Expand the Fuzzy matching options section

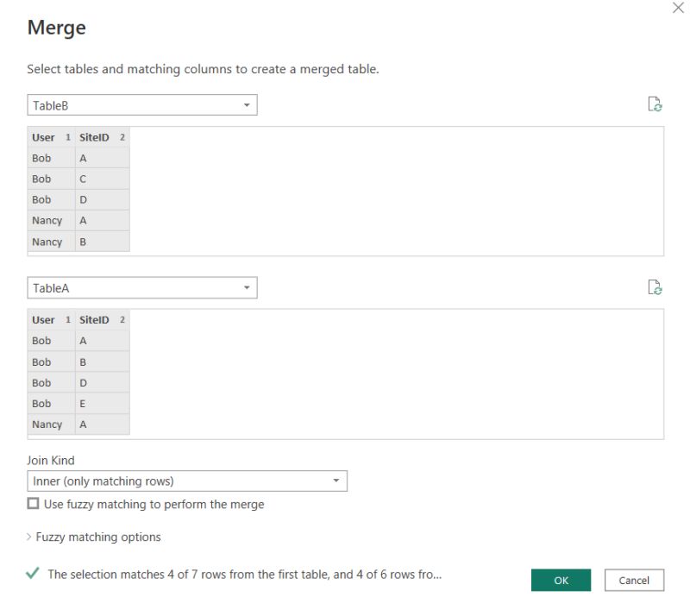(x=95, y=537)
